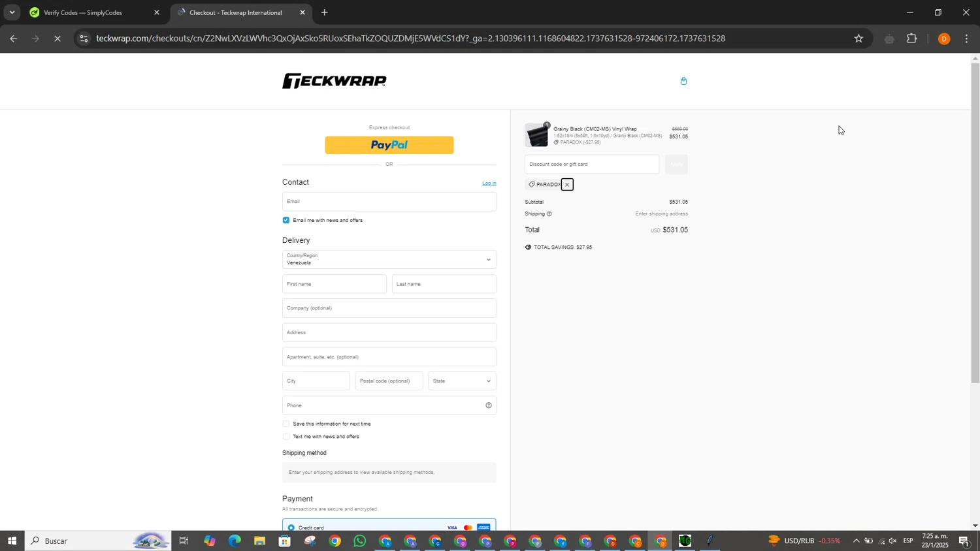
Task: Click the volume speaker tray icon
Action: pos(892,541)
